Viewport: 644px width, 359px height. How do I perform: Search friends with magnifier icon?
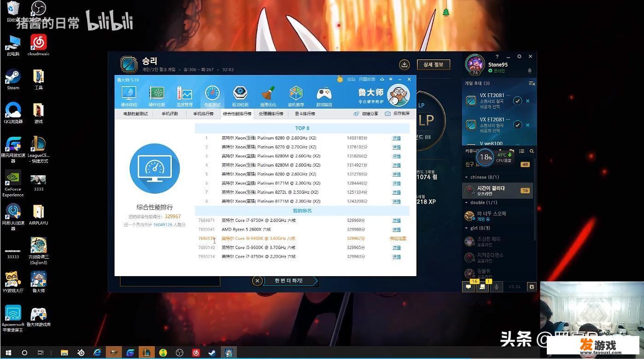[x=532, y=151]
